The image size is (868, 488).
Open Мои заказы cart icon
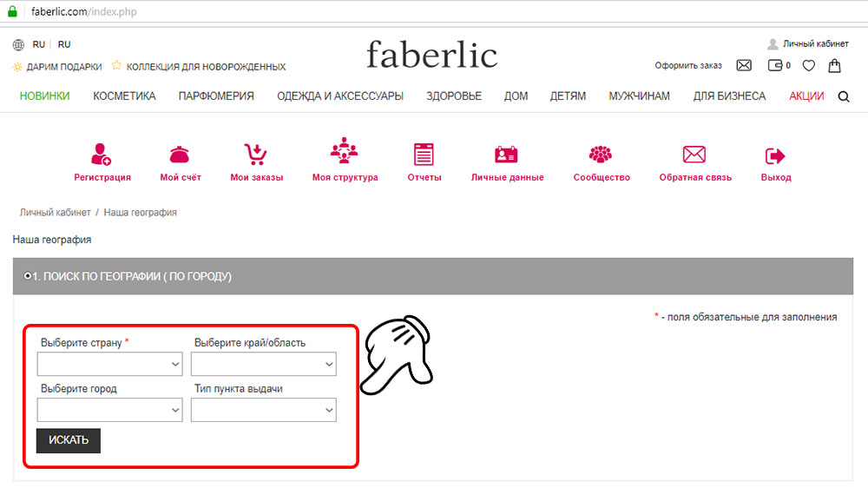point(256,154)
